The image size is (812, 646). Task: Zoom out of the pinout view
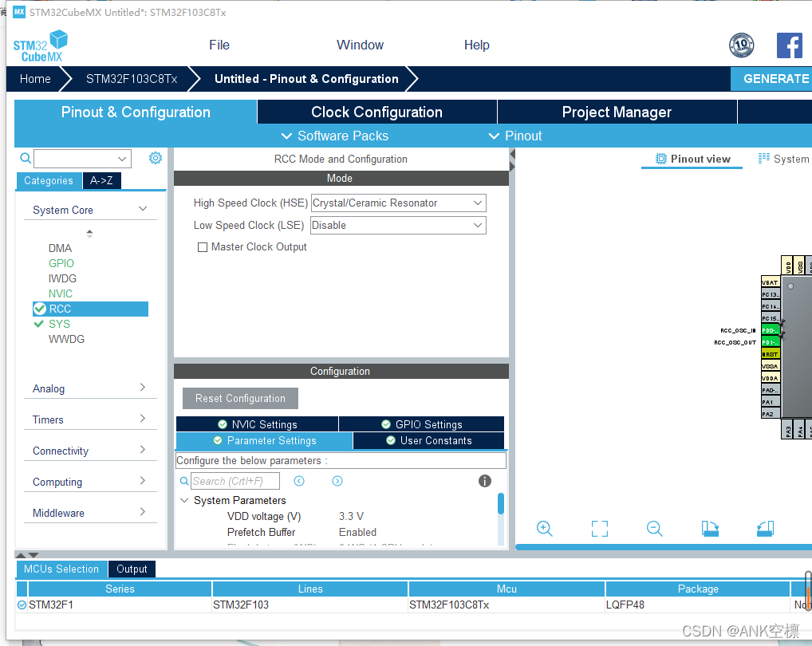(655, 529)
